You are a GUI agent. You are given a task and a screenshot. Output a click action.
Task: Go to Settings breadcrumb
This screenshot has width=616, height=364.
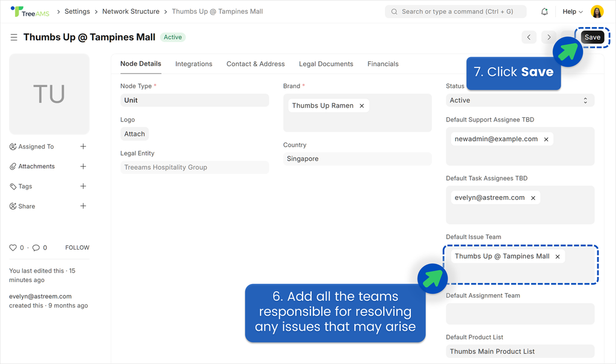pyautogui.click(x=77, y=11)
